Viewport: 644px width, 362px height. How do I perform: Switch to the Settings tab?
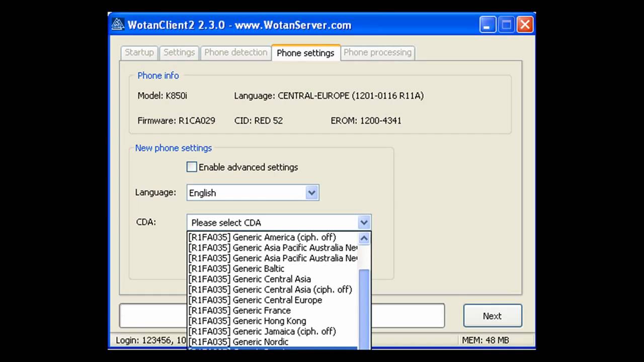point(179,52)
